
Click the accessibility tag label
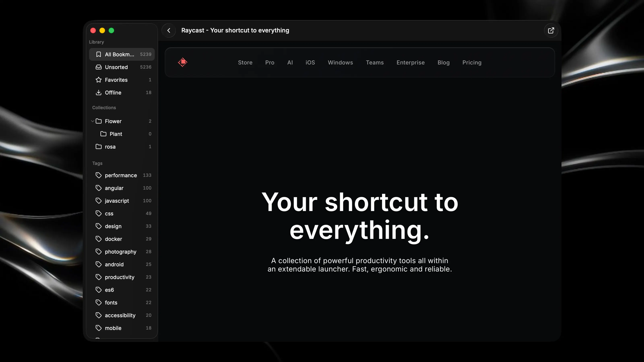[120, 315]
